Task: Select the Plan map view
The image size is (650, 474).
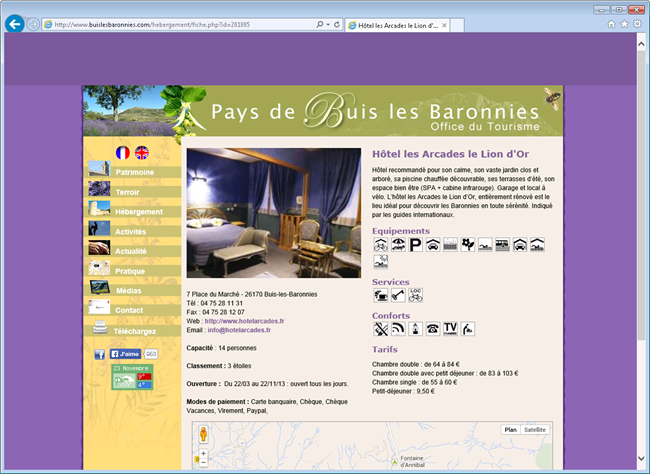Action: click(511, 429)
